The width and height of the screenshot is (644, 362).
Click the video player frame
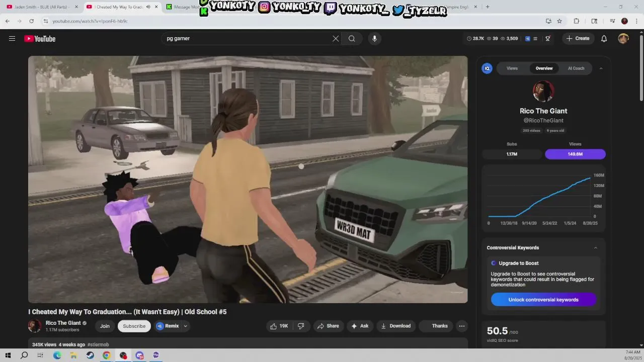pos(248,179)
